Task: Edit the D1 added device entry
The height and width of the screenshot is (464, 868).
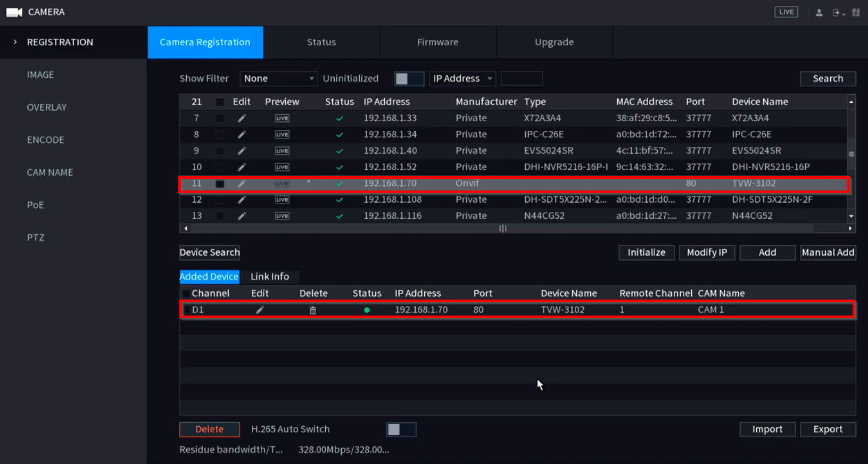Action: (x=260, y=310)
